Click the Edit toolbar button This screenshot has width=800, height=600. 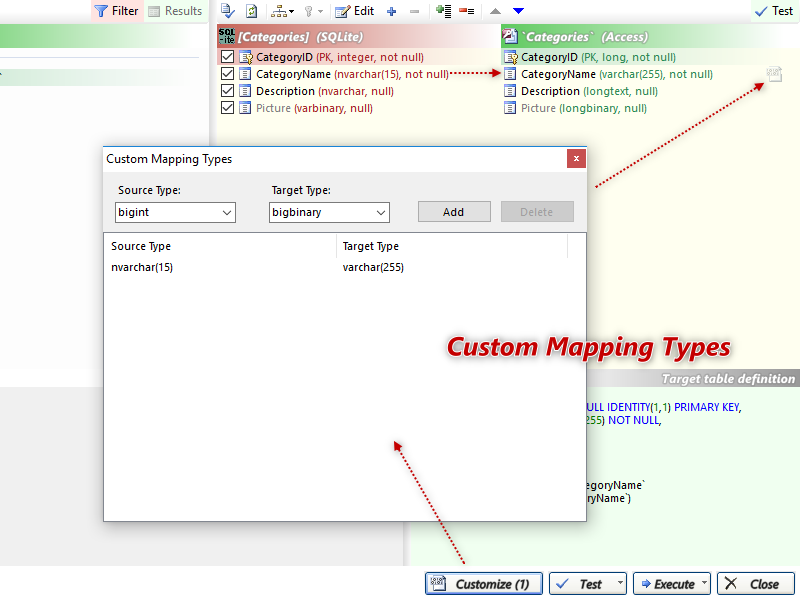pos(355,11)
